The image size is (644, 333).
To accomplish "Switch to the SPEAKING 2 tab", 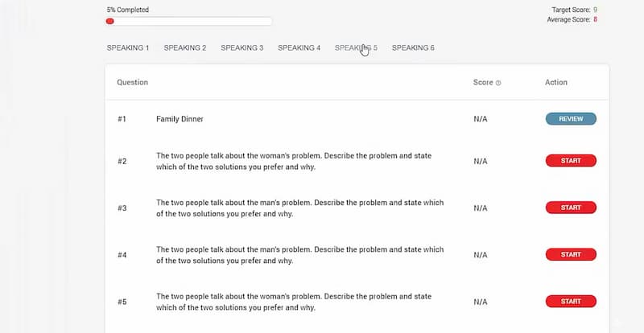I will tap(185, 48).
